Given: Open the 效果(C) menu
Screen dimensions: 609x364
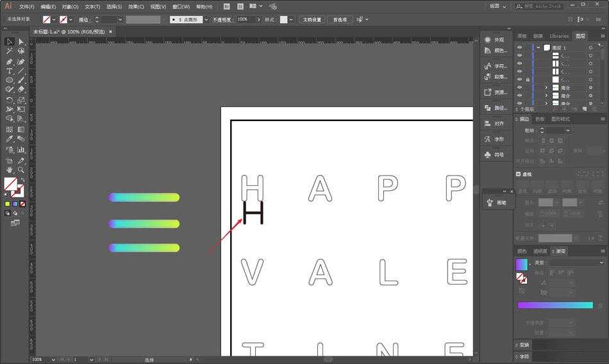Looking at the screenshot, I should coord(136,6).
